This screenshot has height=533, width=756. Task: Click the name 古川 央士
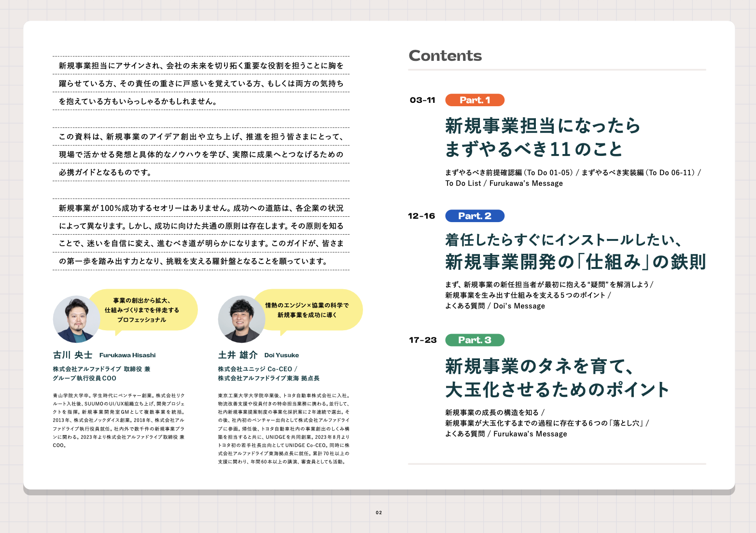pos(72,355)
